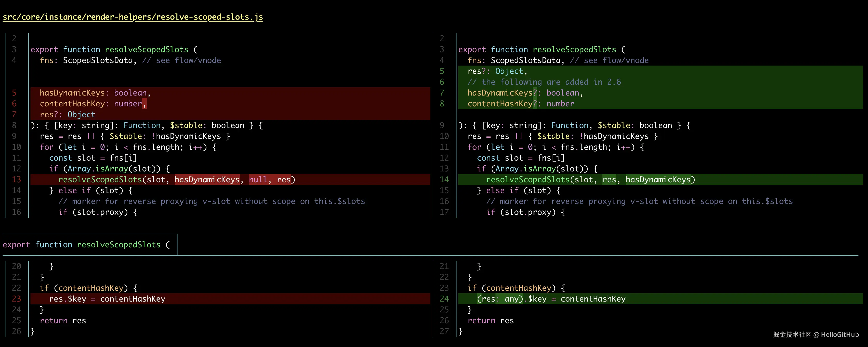Image resolution: width=868 pixels, height=347 pixels.
Task: Click the removed 'res.$key = contentHashKey' line
Action: 107,299
